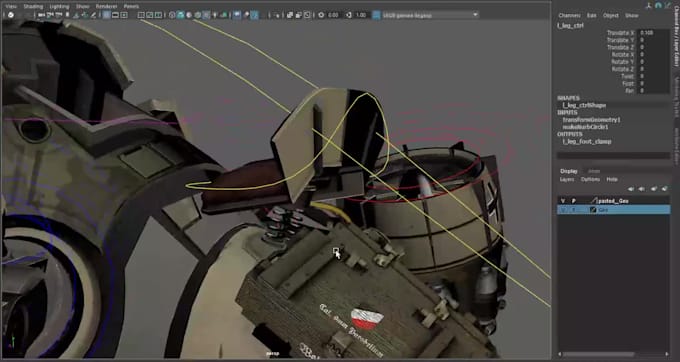The width and height of the screenshot is (680, 362).
Task: Toggle playback P of pasted__Geo layer
Action: pyautogui.click(x=573, y=201)
